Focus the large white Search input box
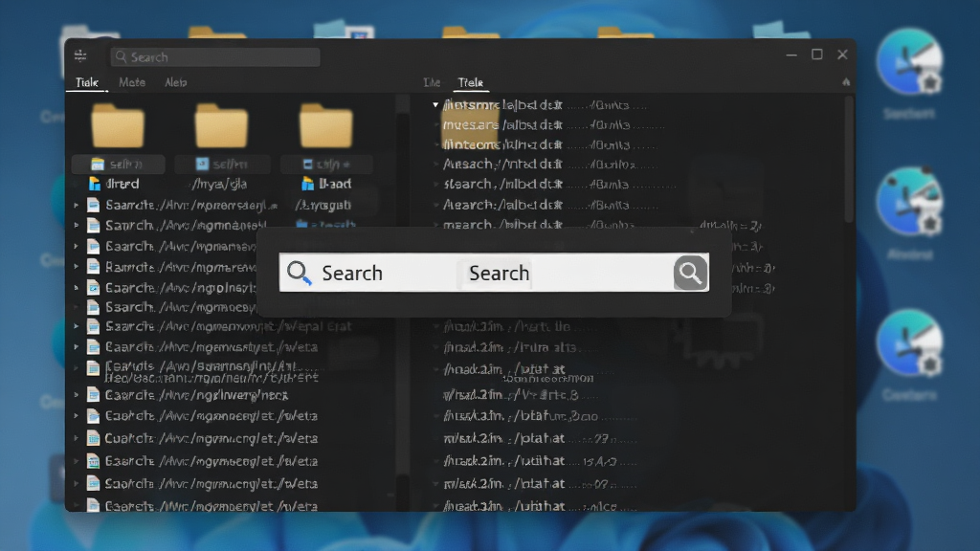Screen dimensions: 980x551 click(494, 273)
